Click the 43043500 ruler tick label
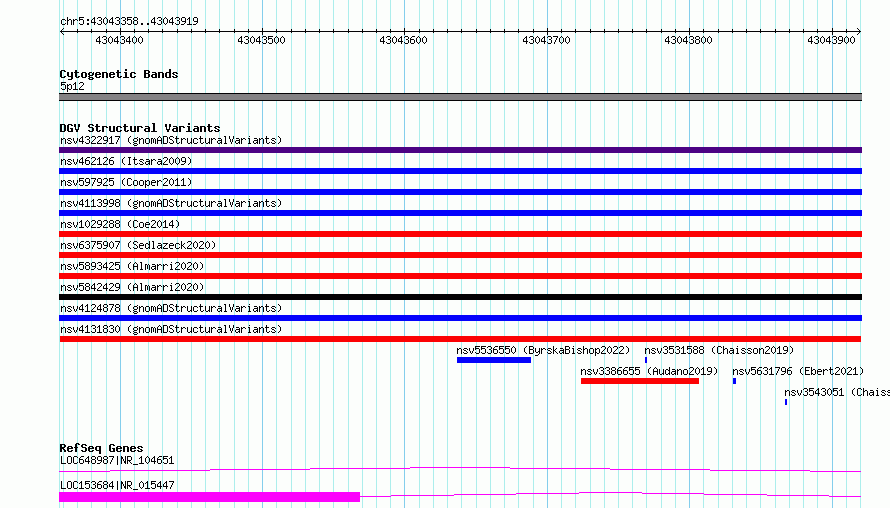The image size is (890, 508). [261, 40]
